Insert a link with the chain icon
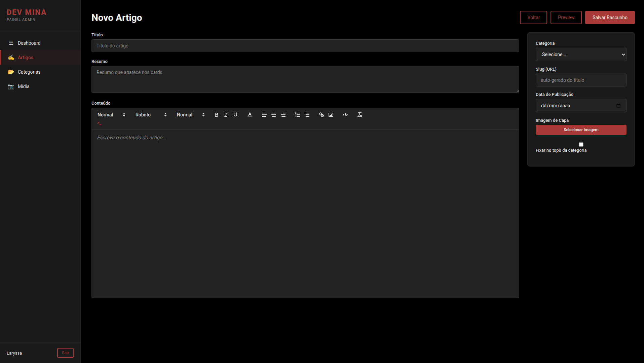Screen dimensions: 644x363 tap(321, 115)
